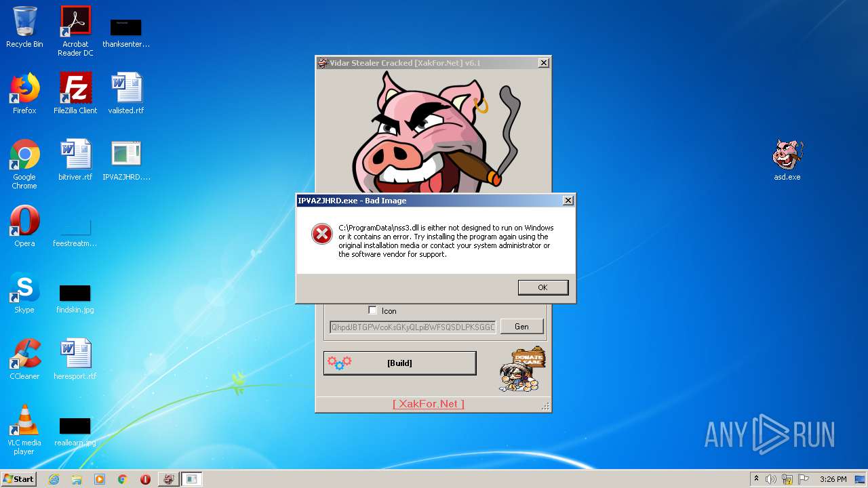Open the [ XakFor.Net ] link
This screenshot has width=868, height=488.
click(x=429, y=403)
